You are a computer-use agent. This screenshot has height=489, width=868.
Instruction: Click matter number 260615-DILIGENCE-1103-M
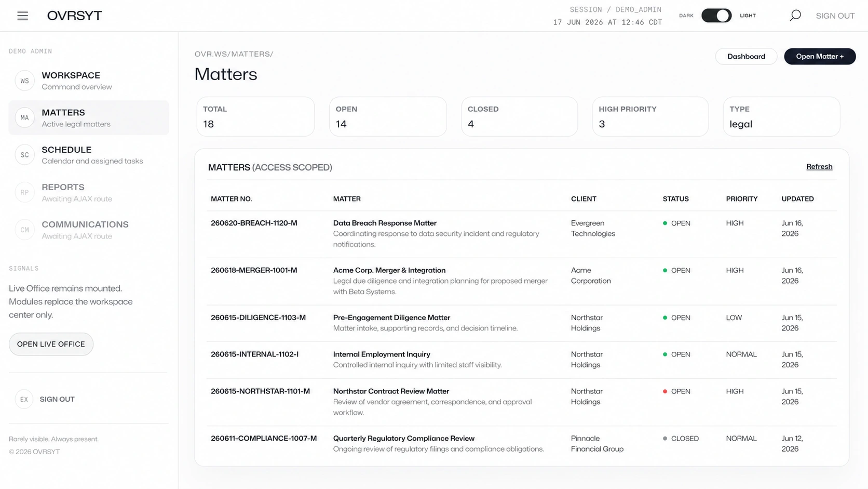click(x=258, y=318)
